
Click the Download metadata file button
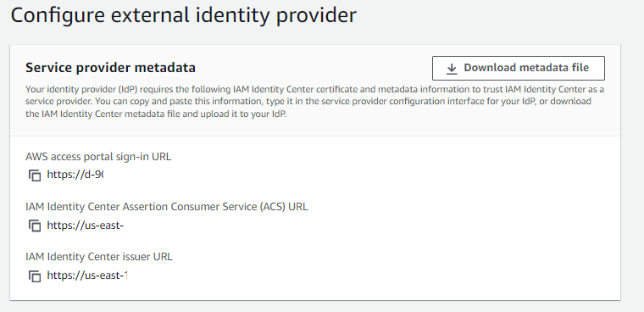pos(519,68)
